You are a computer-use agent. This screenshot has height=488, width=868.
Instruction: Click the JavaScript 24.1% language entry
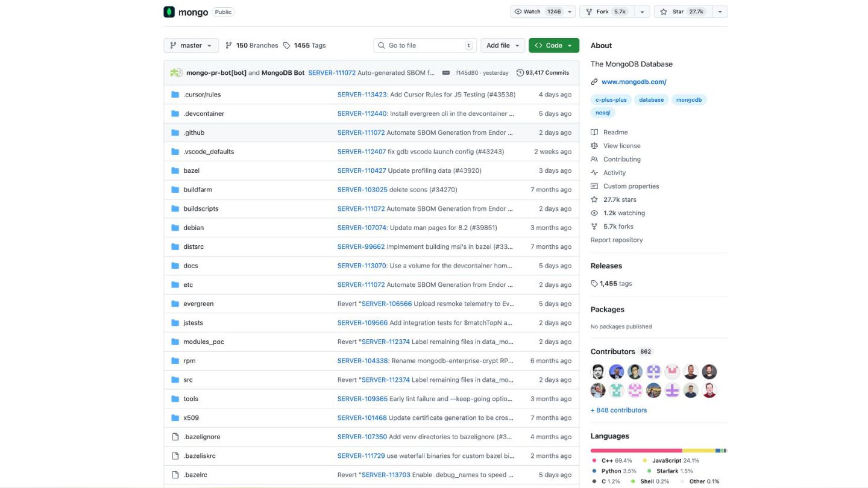671,461
